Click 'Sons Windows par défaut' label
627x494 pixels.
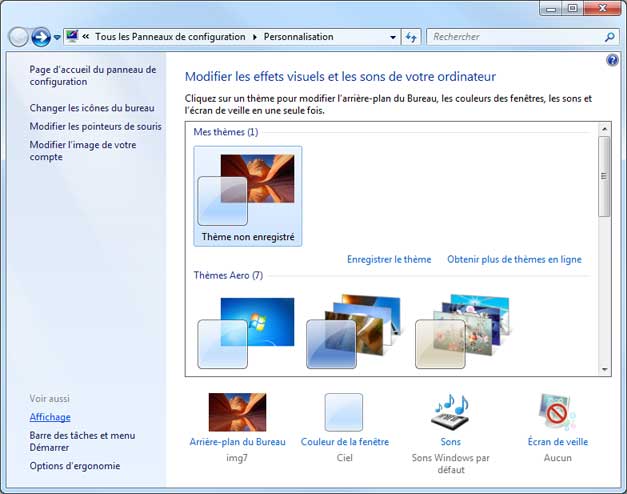coord(451,464)
